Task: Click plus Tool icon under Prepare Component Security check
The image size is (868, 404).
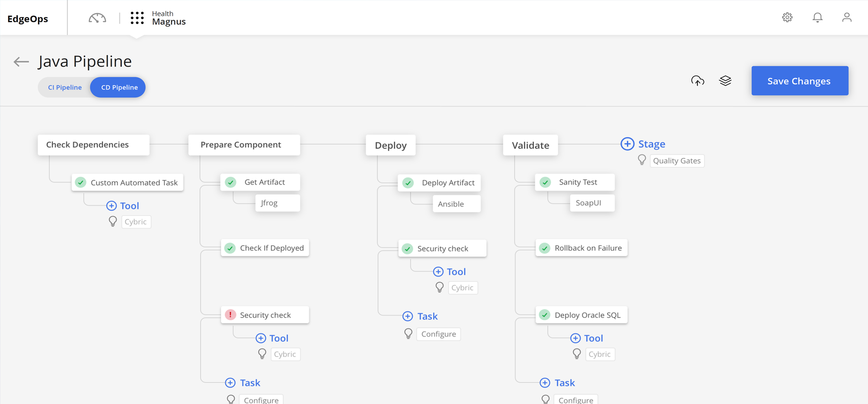Action: pyautogui.click(x=260, y=338)
